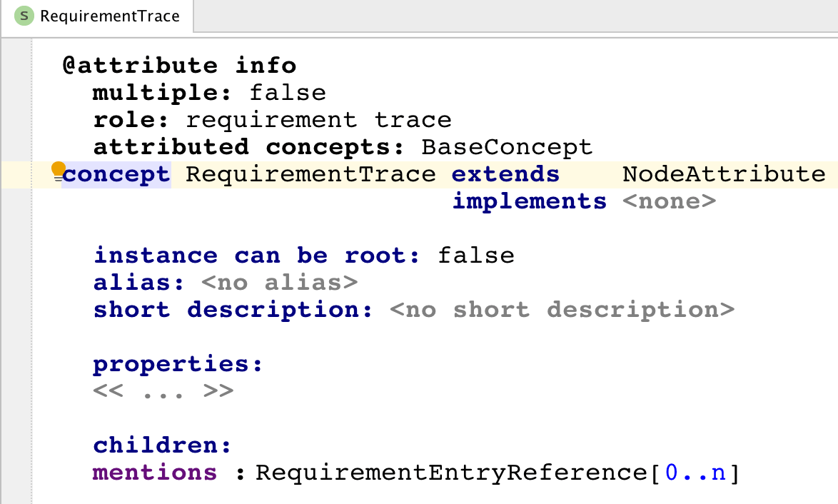
Task: Click the concept keyword
Action: 117,174
